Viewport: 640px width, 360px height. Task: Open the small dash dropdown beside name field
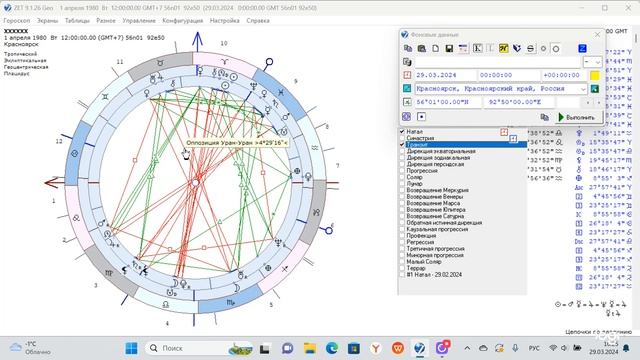[592, 62]
